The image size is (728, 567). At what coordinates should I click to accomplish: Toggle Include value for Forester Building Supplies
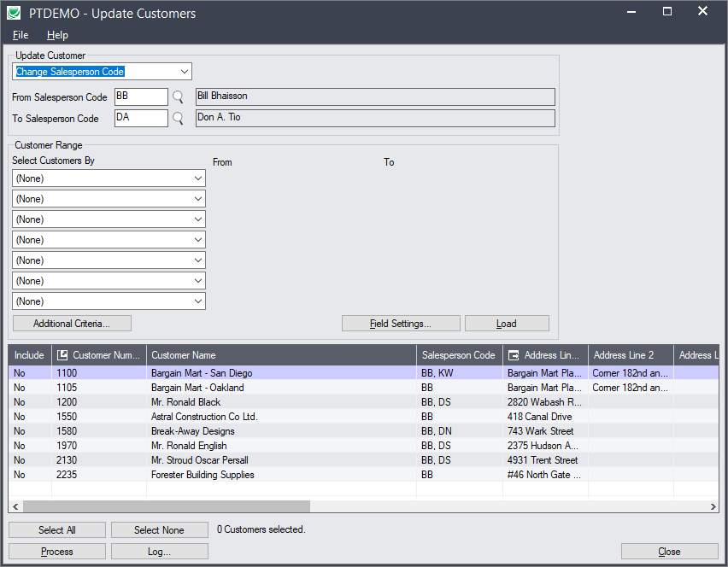(20, 475)
